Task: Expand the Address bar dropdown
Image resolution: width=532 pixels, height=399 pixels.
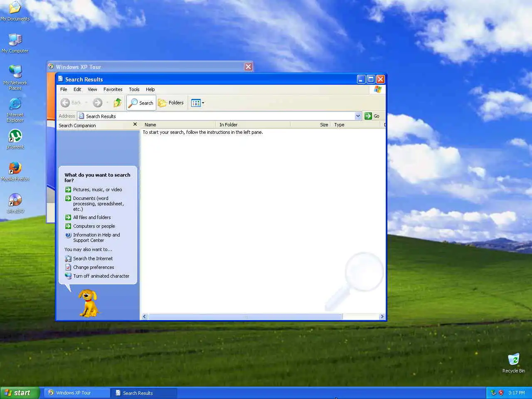Action: pos(358,116)
